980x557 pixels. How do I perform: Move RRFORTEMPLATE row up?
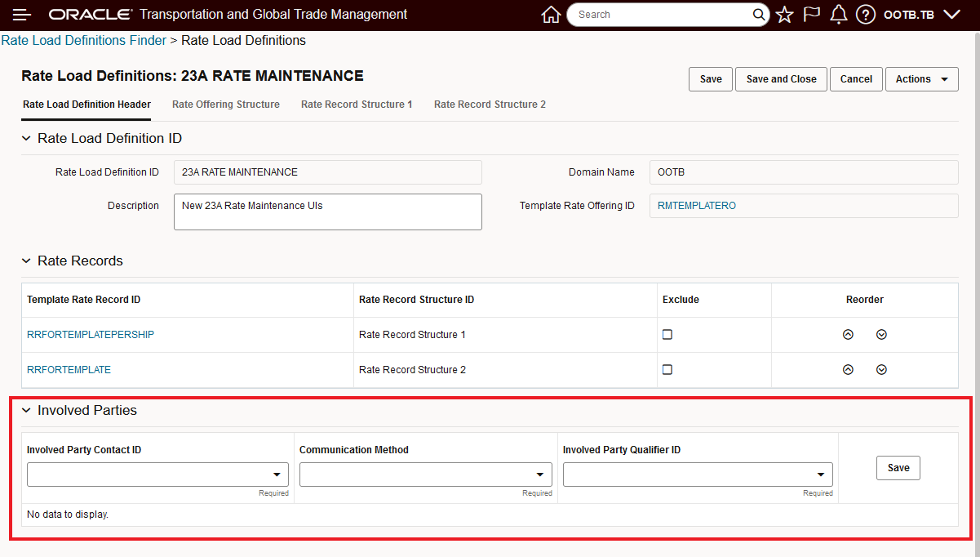tap(848, 370)
